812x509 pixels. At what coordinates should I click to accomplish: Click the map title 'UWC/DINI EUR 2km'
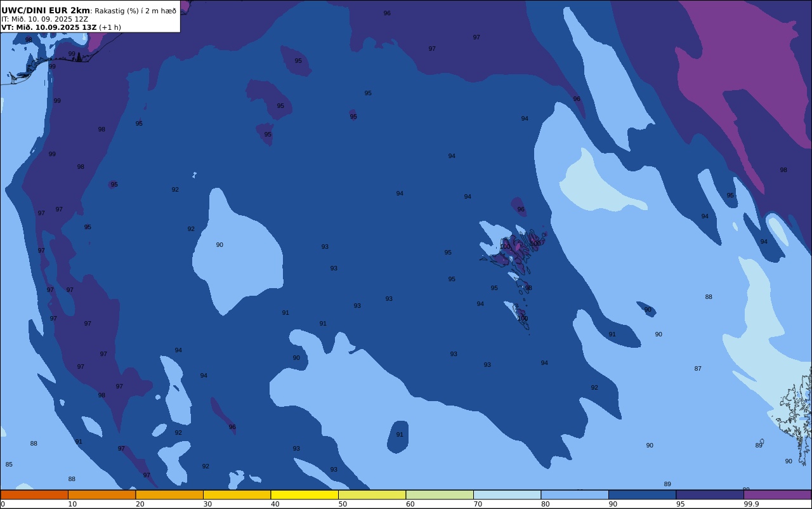click(46, 10)
